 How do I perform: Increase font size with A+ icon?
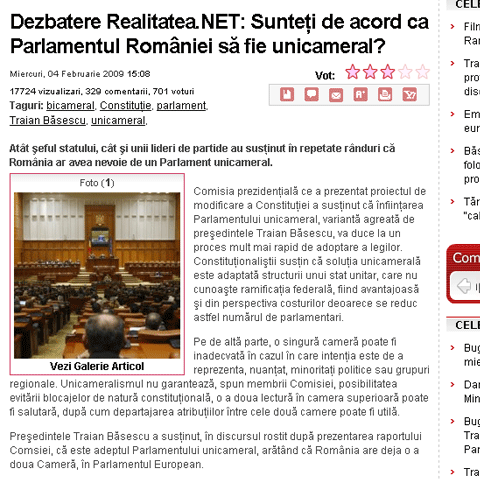360,95
